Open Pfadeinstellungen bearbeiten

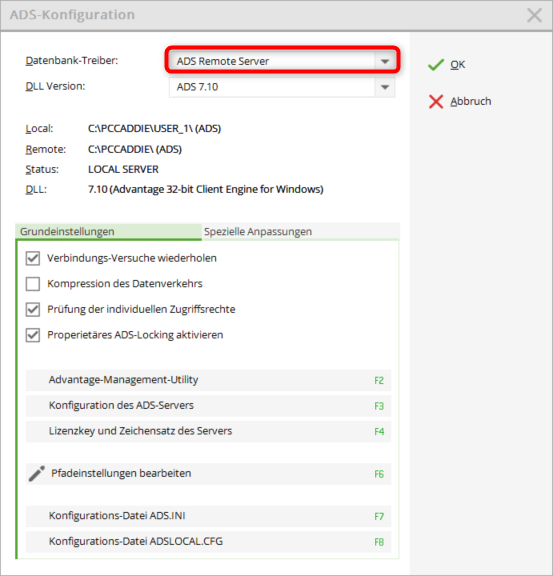pos(208,474)
